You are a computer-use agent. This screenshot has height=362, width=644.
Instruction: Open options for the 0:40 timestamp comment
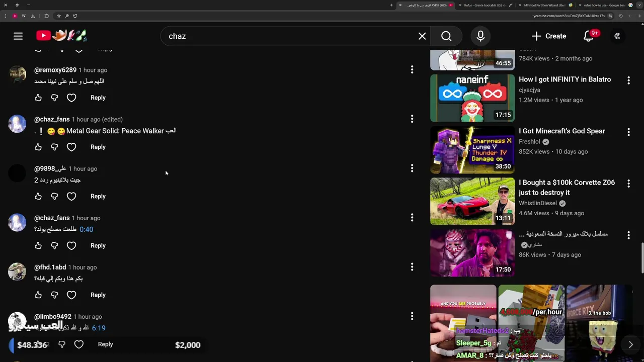412,217
